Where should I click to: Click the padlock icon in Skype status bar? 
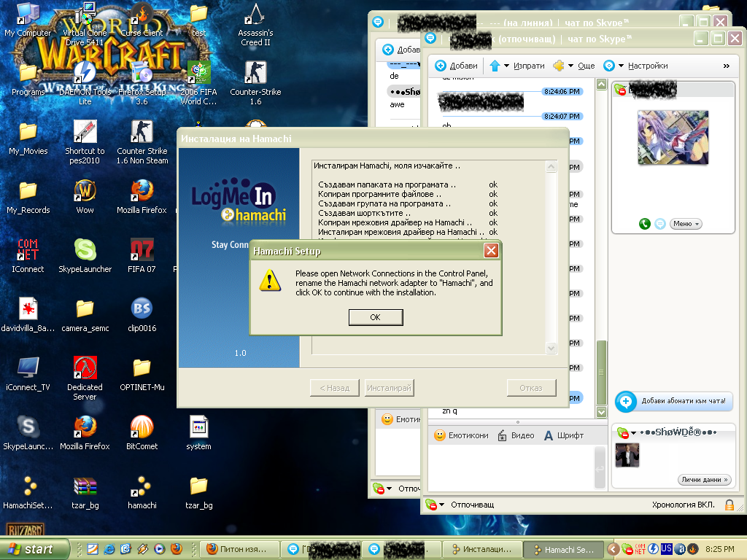(x=729, y=505)
